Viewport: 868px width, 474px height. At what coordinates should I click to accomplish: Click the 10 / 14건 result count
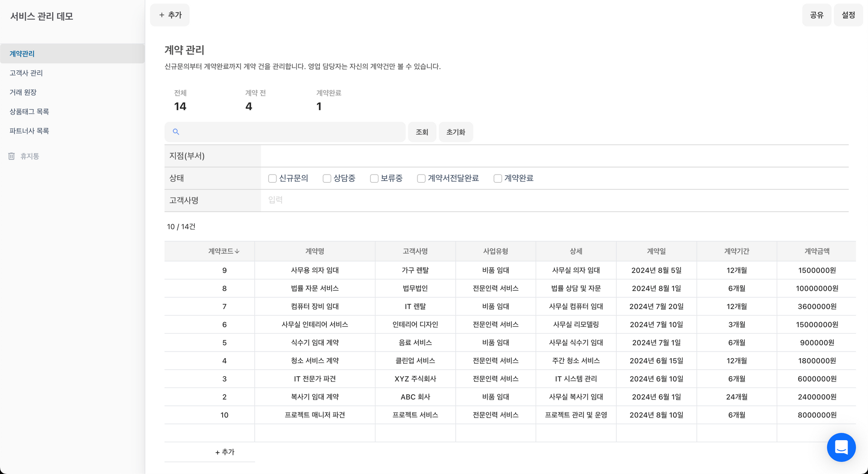pos(181,227)
